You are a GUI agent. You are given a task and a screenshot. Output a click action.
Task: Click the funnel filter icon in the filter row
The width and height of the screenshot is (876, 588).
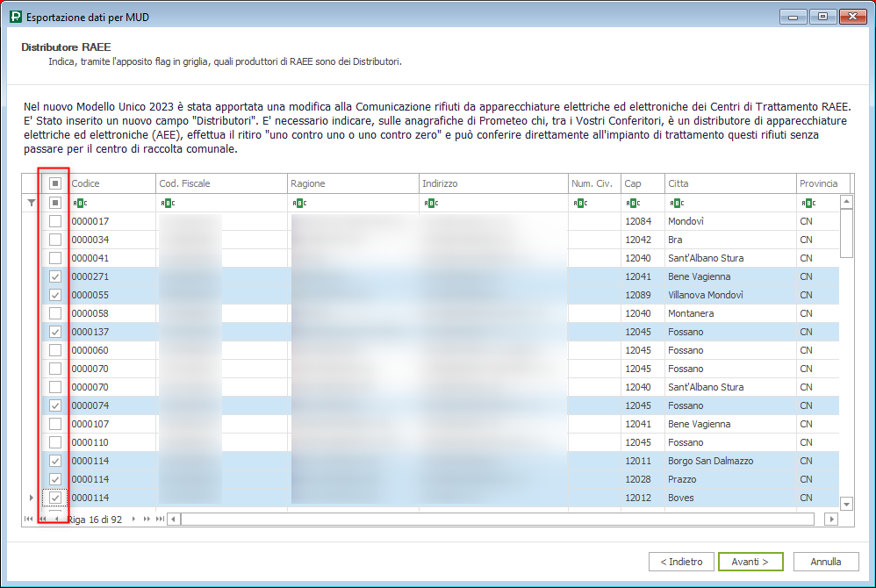[32, 203]
